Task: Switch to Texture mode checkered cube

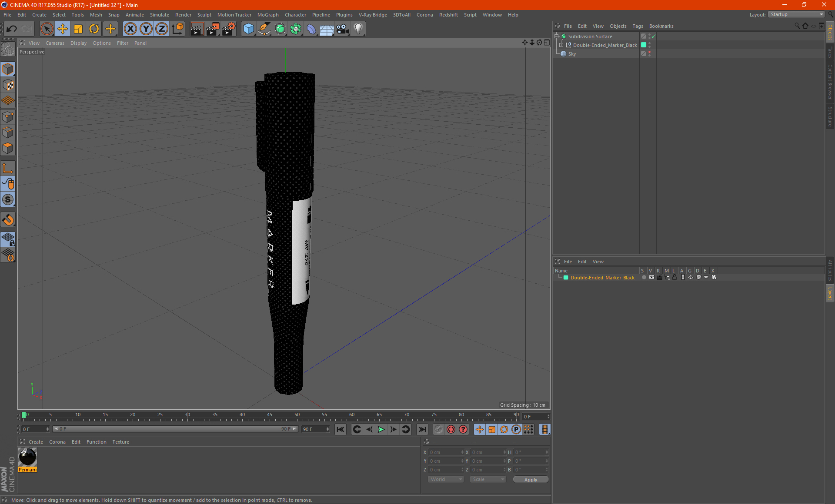Action: (8, 85)
